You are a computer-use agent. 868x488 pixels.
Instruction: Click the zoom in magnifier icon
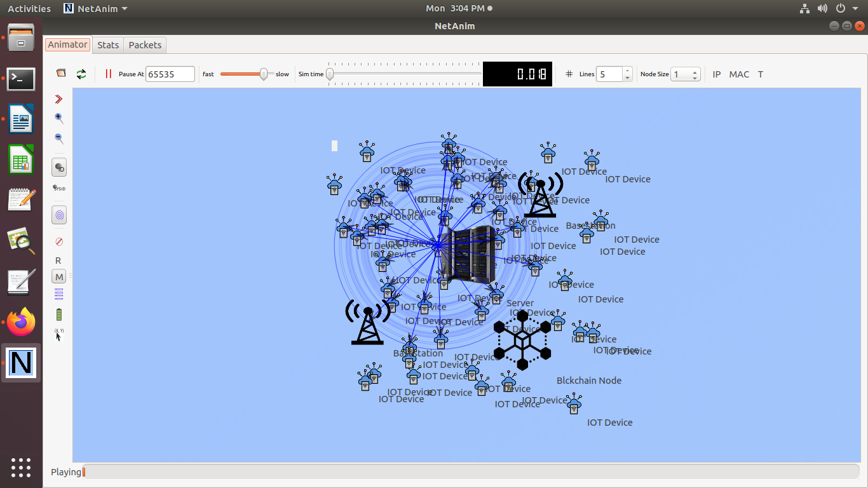point(59,118)
